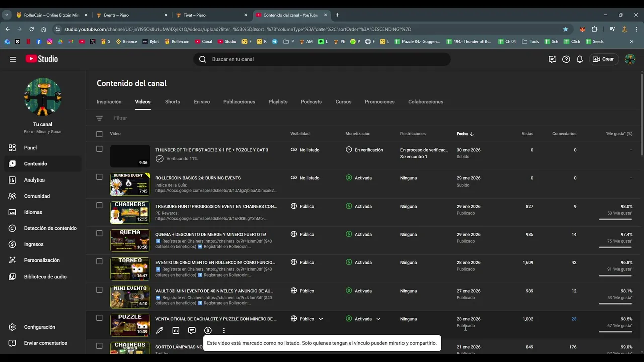Click the like-percentage bar for TREASURE HUNT
644x362 pixels.
(615, 219)
